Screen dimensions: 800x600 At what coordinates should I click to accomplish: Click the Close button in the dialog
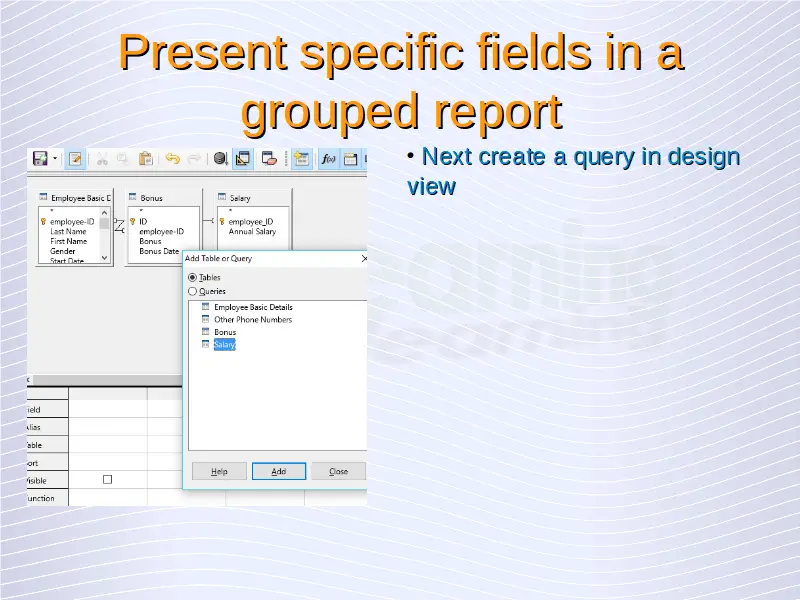pyautogui.click(x=339, y=471)
